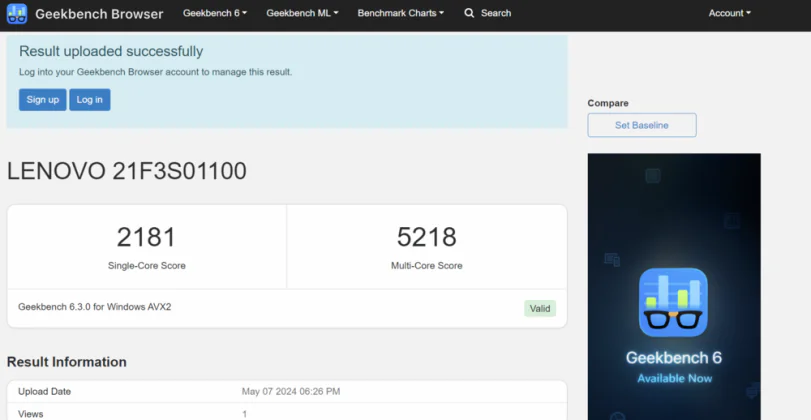Viewport: 811px width, 420px height.
Task: Click the LENOVO 21F3S01100 heading
Action: [x=127, y=171]
